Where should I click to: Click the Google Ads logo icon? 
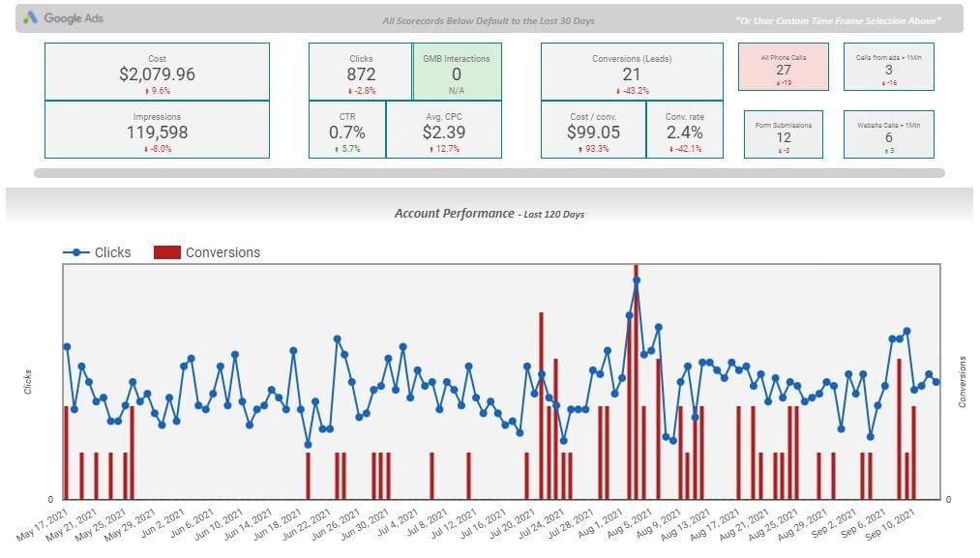(31, 18)
